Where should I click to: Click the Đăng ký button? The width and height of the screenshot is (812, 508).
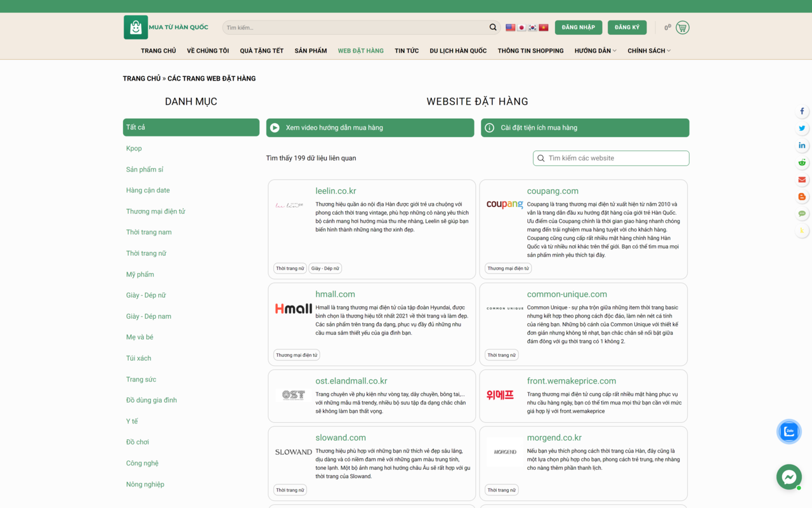[x=627, y=27]
